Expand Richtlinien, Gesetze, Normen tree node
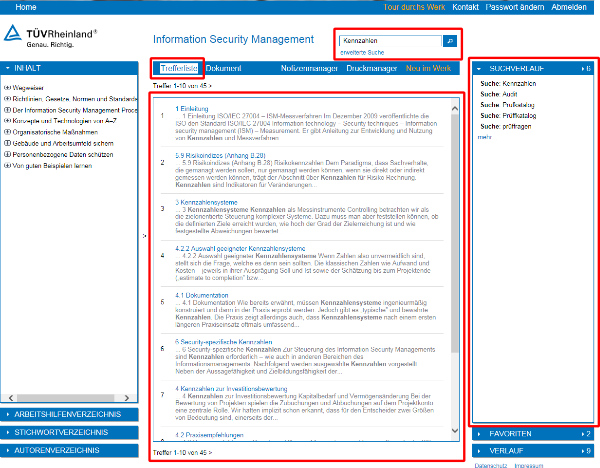Screen dimensions: 600x468 click(7, 99)
